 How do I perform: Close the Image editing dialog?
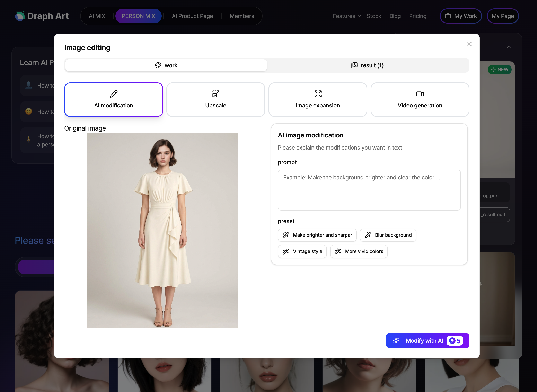tap(469, 44)
